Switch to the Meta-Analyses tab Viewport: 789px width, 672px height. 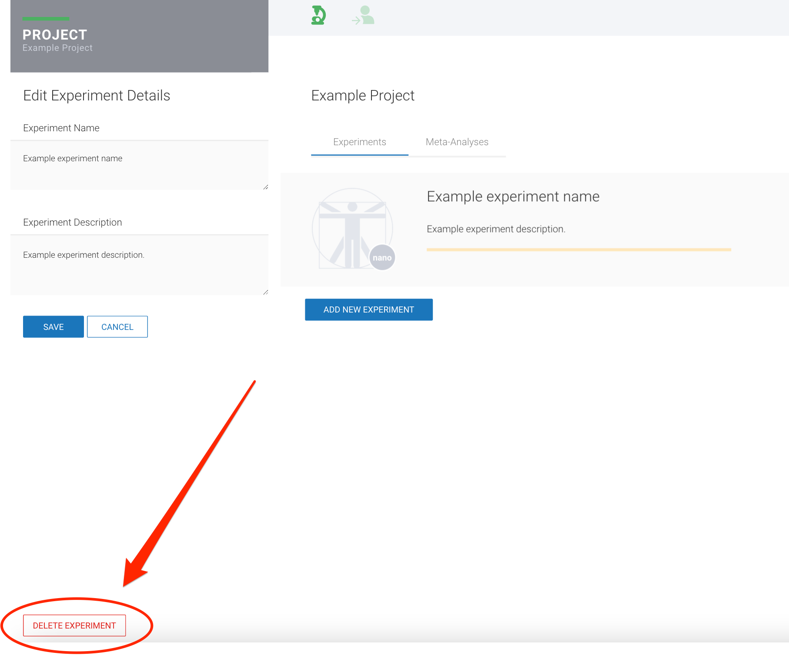pyautogui.click(x=457, y=142)
